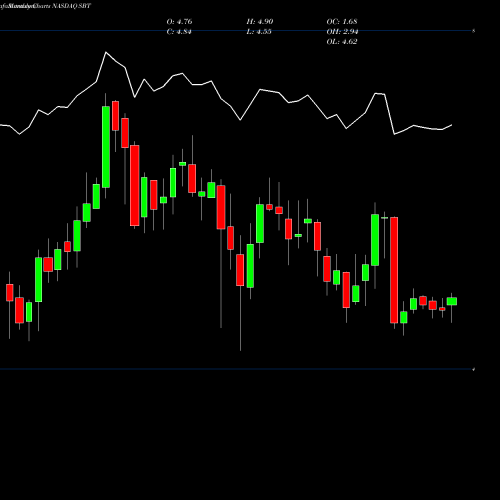Click the "OL: 4.62" readout
The width and height of the screenshot is (500, 500).
click(x=342, y=42)
